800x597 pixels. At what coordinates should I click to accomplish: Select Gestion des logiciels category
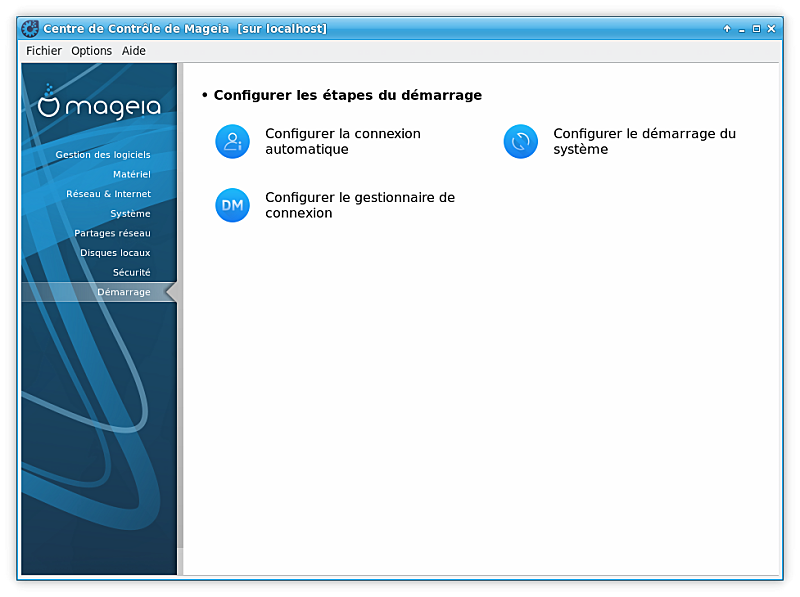pos(103,155)
